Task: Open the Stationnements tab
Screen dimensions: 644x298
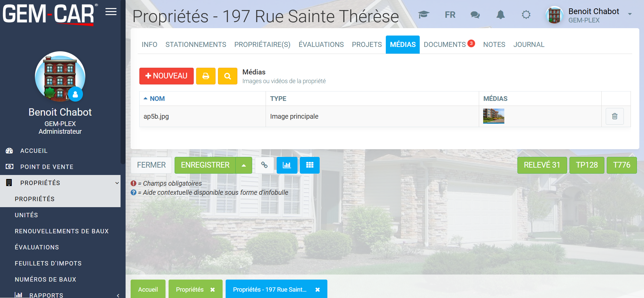Action: point(196,45)
